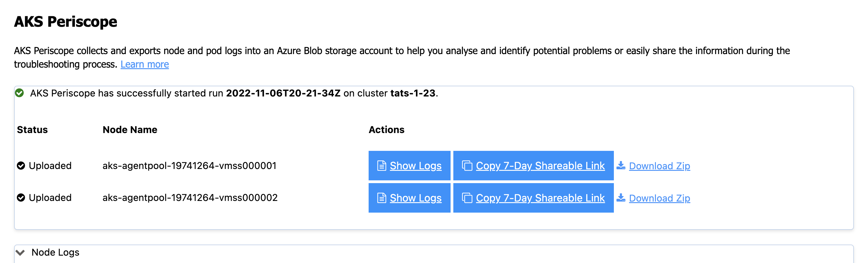Download Zip for node vmss000001
The width and height of the screenshot is (868, 263).
659,166
